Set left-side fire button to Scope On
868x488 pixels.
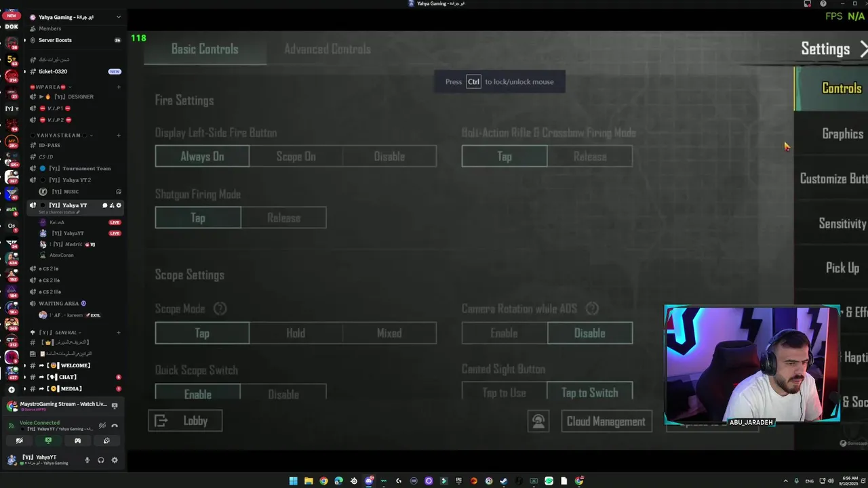[296, 157]
